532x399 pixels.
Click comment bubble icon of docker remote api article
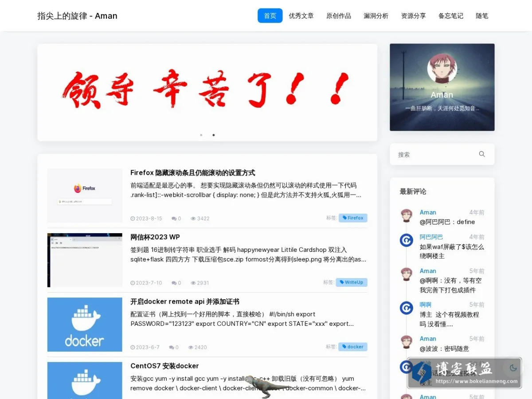click(171, 348)
